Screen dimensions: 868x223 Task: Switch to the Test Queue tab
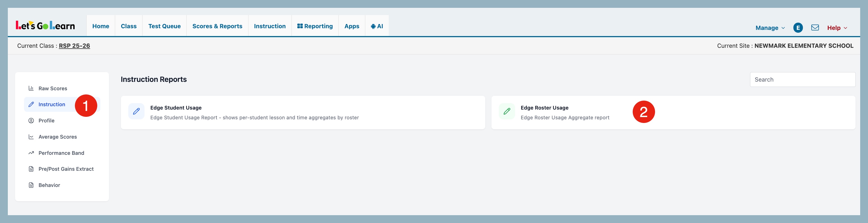(164, 26)
